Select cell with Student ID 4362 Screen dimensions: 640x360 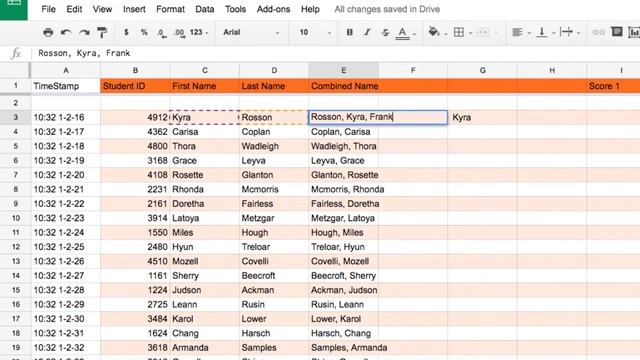coord(135,132)
